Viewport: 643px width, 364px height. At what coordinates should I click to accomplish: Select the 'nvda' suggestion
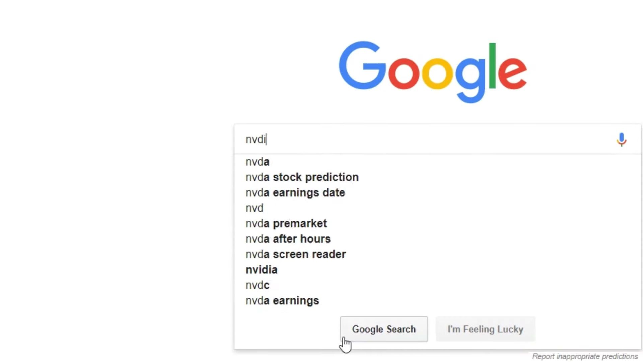pos(437,162)
